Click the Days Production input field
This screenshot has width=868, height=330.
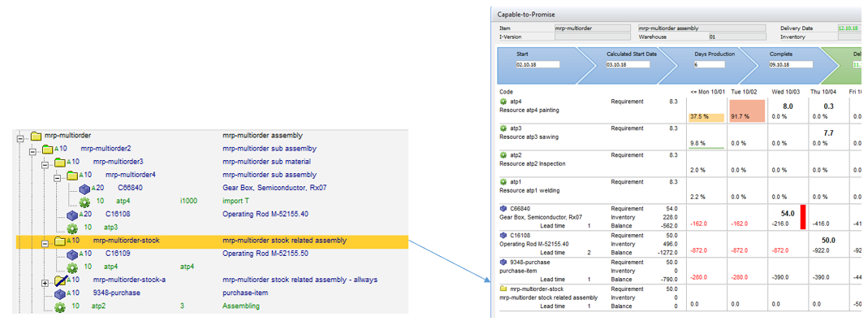click(715, 64)
